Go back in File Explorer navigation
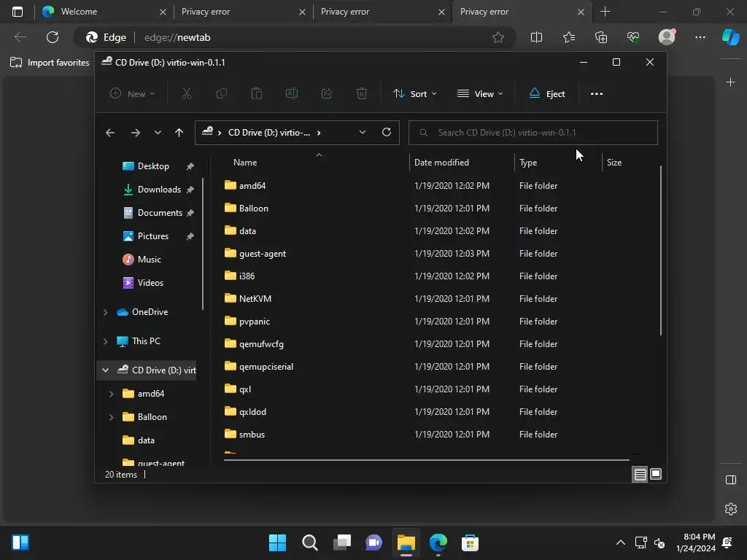 tap(110, 133)
